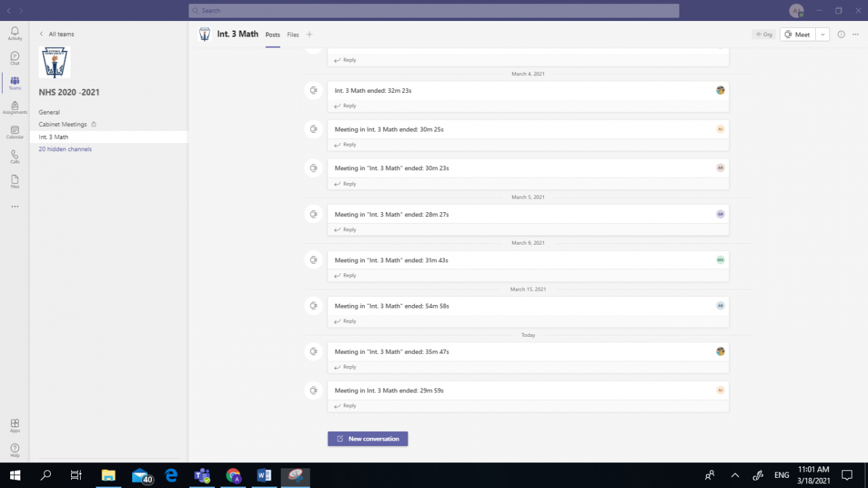The image size is (868, 488).
Task: Open File Explorer from the taskbar
Action: tap(108, 475)
